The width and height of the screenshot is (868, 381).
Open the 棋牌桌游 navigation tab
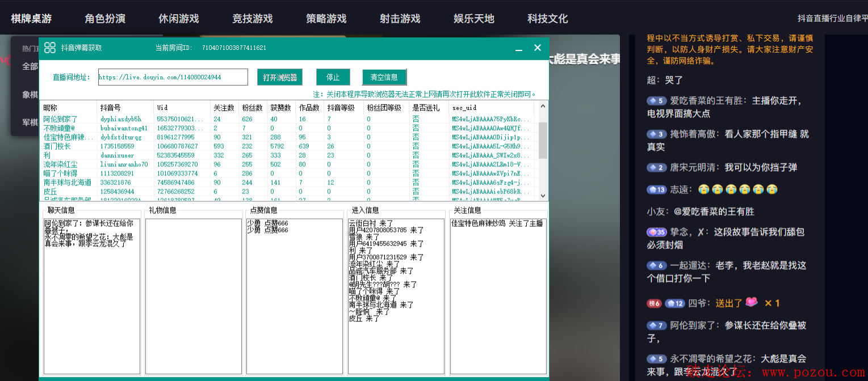31,19
